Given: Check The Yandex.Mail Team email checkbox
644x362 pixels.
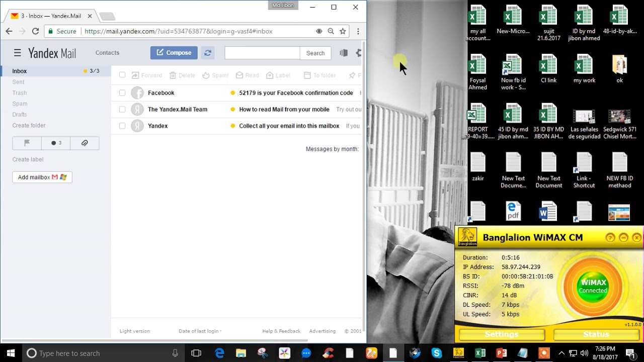Looking at the screenshot, I should click(x=122, y=109).
